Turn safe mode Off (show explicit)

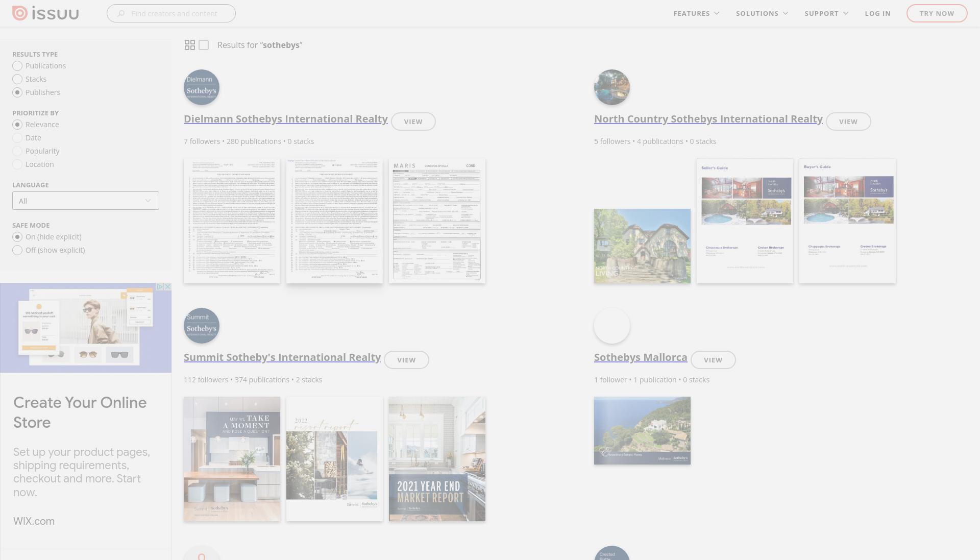point(17,250)
